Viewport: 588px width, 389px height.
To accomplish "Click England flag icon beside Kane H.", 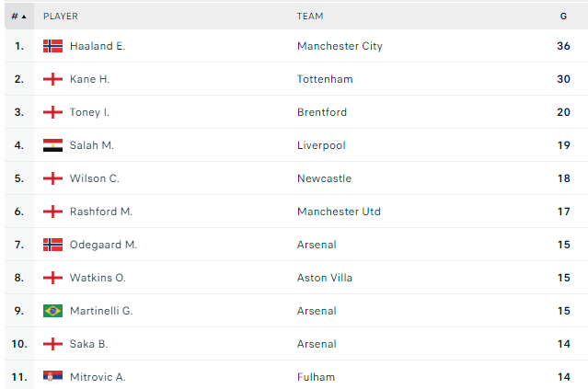I will point(52,79).
